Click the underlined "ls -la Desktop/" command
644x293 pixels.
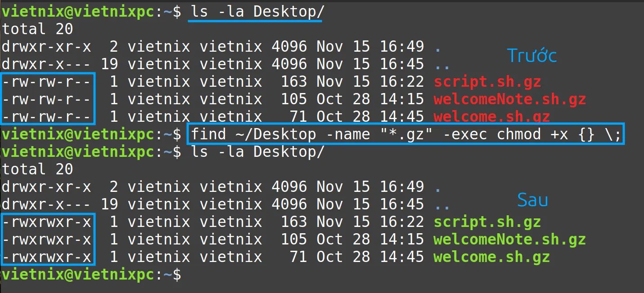(x=255, y=12)
